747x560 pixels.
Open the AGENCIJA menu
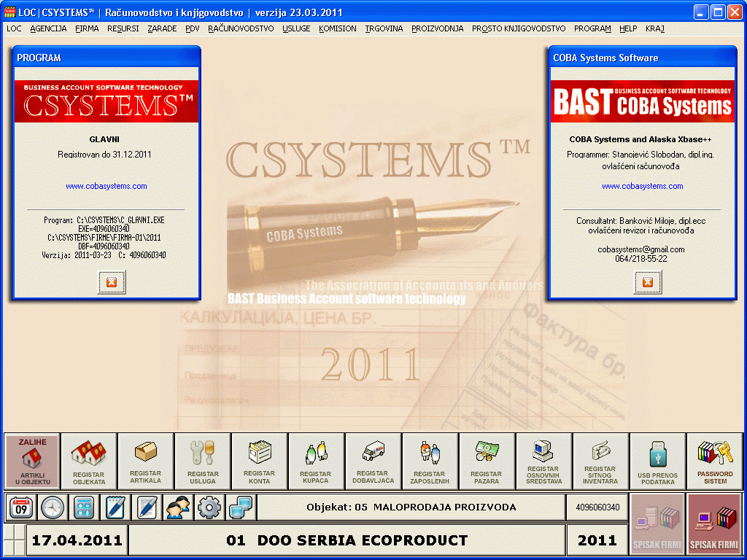48,28
